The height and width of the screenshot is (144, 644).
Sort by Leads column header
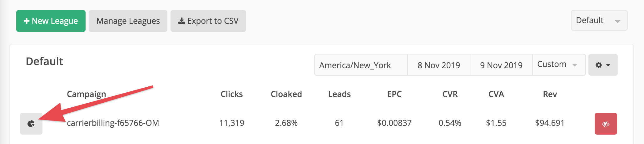pyautogui.click(x=339, y=94)
